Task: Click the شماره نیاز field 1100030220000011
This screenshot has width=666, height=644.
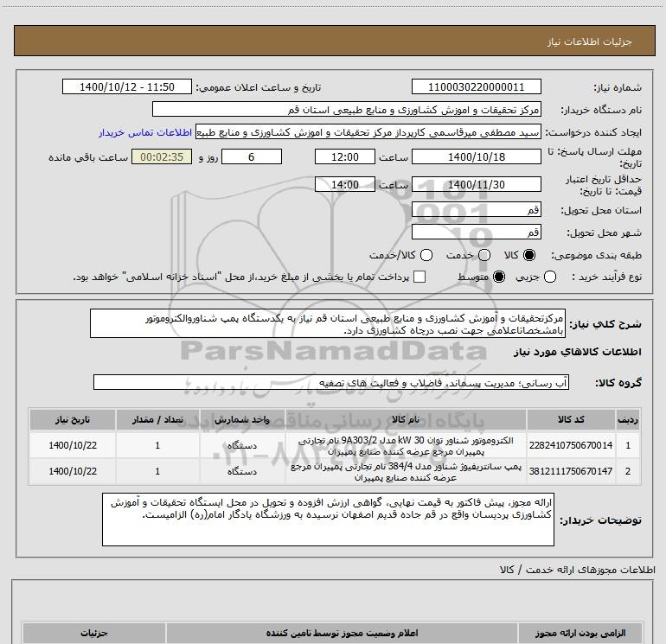Action: [476, 87]
